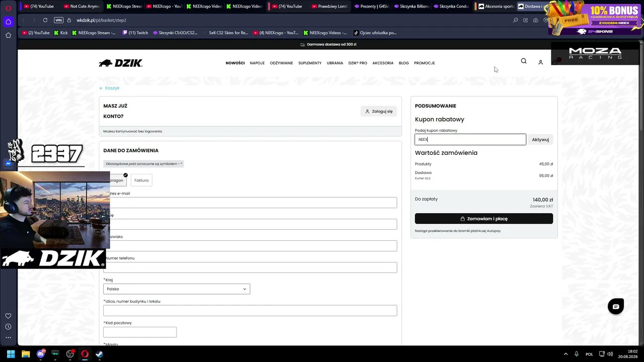Open Opera sidebar history clock icon
The width and height of the screenshot is (644, 362).
click(x=8, y=327)
